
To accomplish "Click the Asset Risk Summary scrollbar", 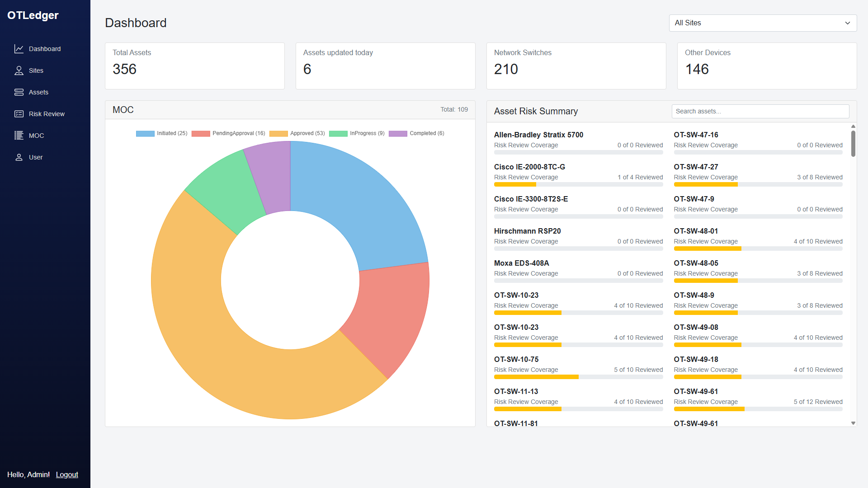I will (x=853, y=144).
